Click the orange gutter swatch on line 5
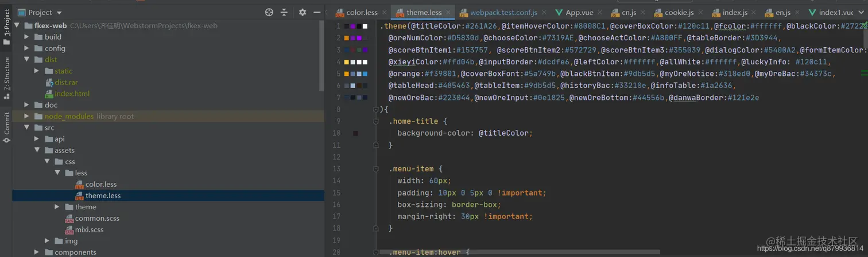Screen dimensions: 868x257 tap(347, 74)
